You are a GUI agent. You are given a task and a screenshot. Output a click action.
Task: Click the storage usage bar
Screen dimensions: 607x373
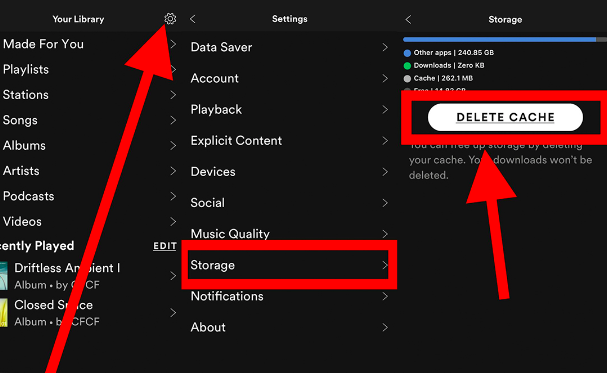click(505, 39)
